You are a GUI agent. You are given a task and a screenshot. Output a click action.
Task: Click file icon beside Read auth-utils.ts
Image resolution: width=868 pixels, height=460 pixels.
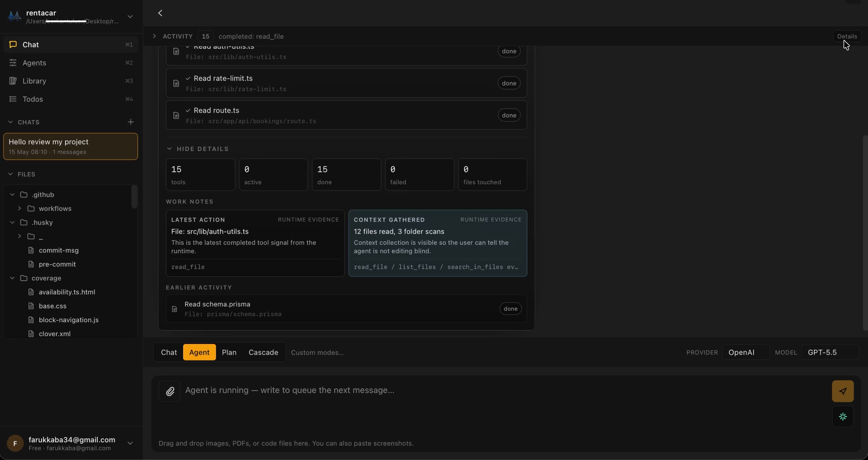[x=176, y=51]
